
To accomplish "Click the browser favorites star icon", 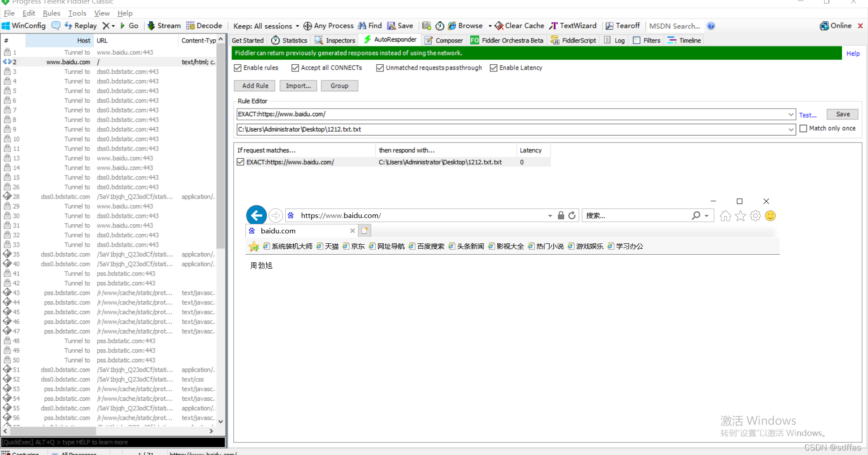I will pyautogui.click(x=741, y=216).
